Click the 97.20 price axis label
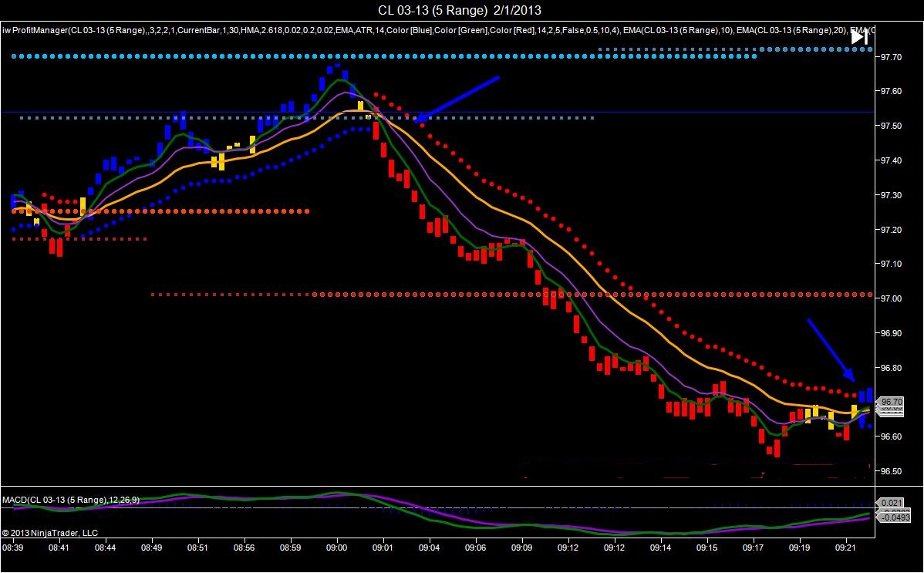This screenshot has height=573, width=924. click(891, 230)
